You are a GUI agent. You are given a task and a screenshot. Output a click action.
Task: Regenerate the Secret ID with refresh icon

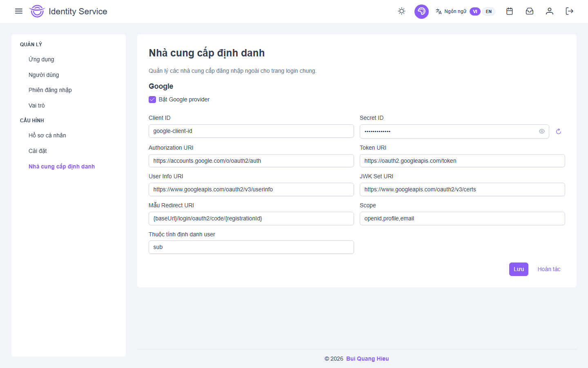pos(558,132)
